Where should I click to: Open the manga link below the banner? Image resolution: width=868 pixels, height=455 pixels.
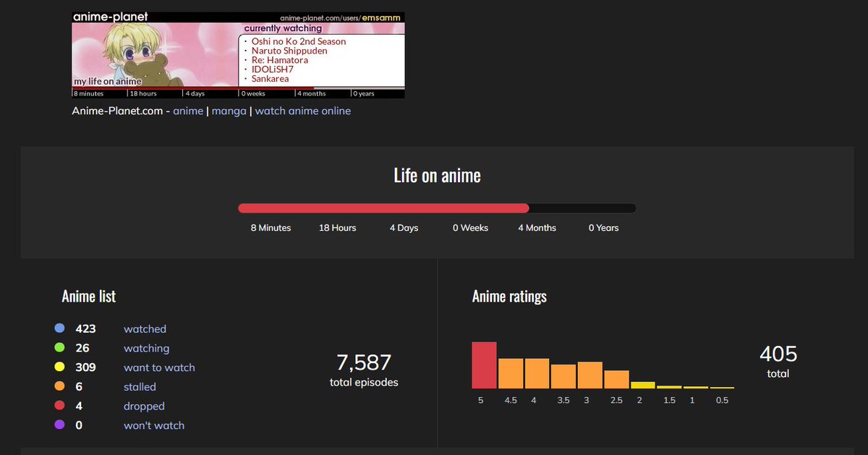pos(229,111)
